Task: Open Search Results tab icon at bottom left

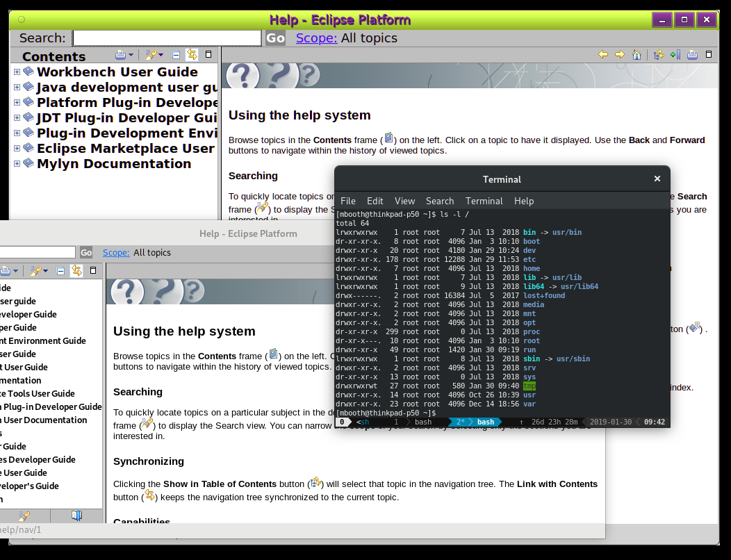Action: point(24,516)
